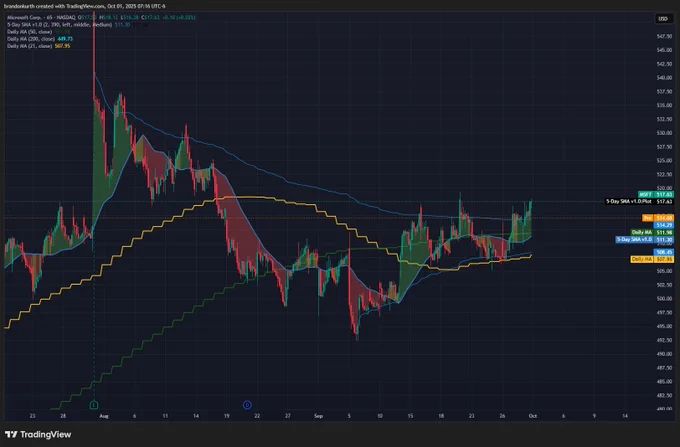The height and width of the screenshot is (447, 680).
Task: Click the '28' date on the time axis
Action: pos(63,416)
